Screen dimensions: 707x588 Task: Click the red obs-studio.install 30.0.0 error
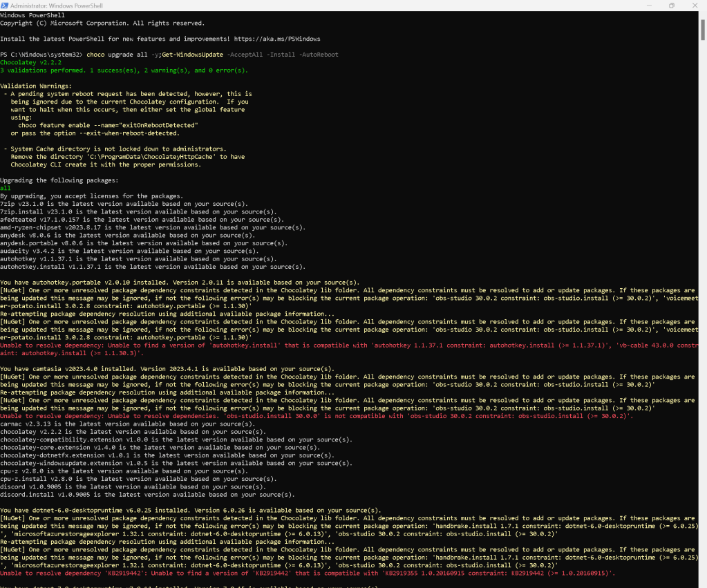pos(317,416)
